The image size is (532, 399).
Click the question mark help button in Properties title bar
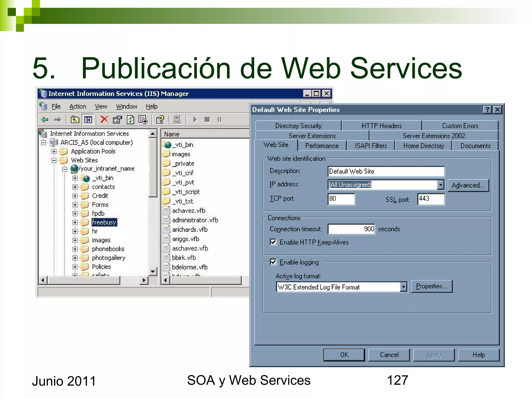(487, 110)
